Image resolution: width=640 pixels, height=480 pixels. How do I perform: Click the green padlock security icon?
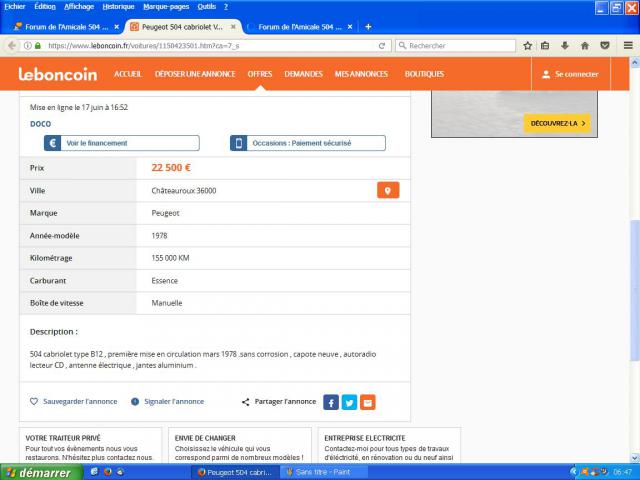[x=38, y=46]
